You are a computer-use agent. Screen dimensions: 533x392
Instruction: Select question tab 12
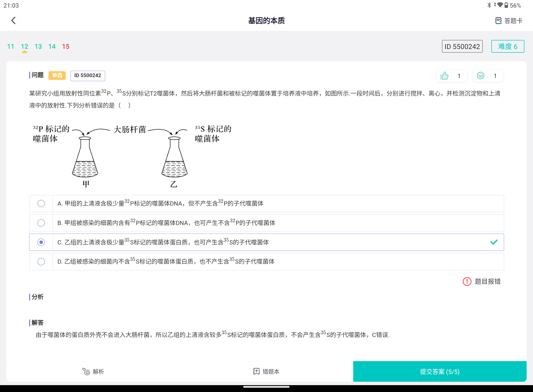coord(24,47)
